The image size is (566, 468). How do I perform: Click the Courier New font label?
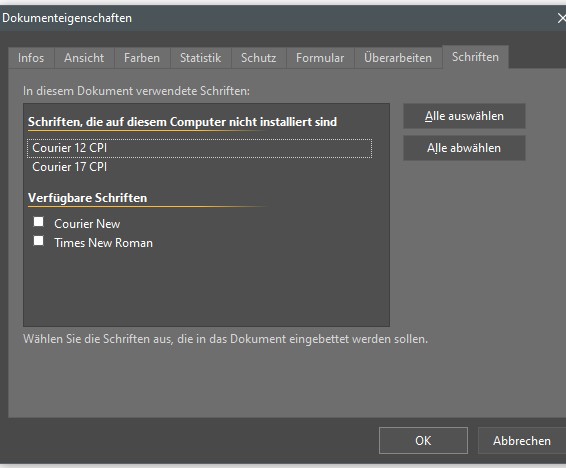pyautogui.click(x=87, y=224)
